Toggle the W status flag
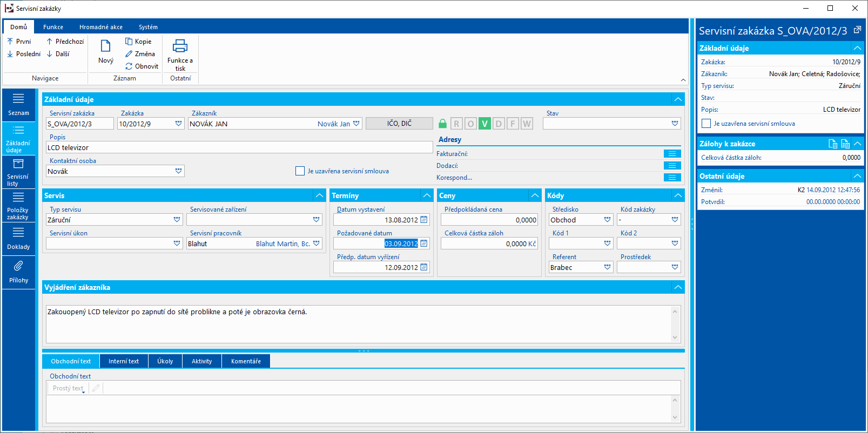 pyautogui.click(x=527, y=124)
